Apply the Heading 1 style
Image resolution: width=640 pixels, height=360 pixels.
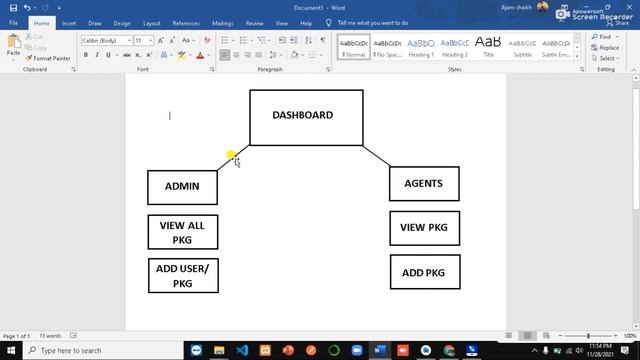coord(421,47)
